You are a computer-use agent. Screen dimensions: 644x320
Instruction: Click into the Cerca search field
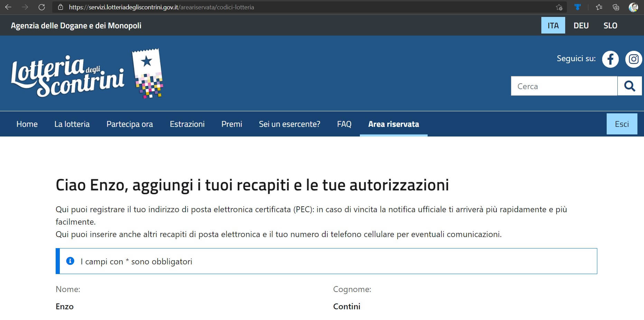click(564, 86)
